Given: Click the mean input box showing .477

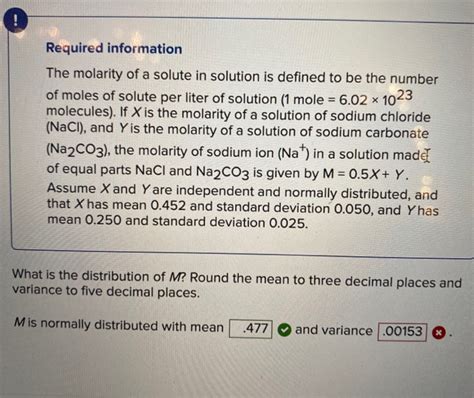Looking at the screenshot, I should [251, 329].
